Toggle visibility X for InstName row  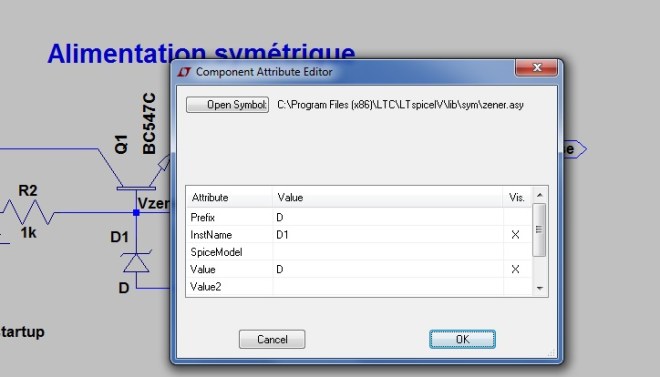point(515,234)
